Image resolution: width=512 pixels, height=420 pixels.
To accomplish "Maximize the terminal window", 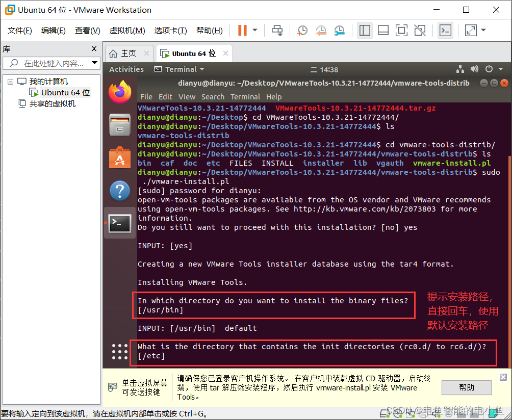I will click(x=494, y=83).
